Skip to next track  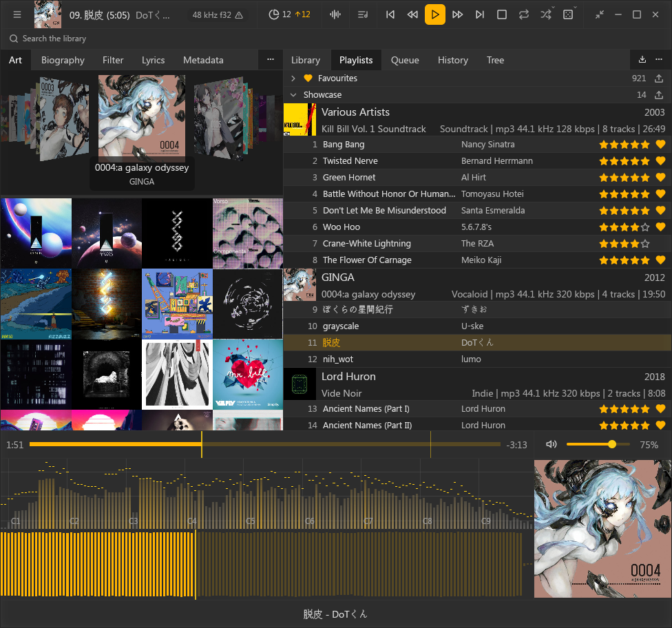[480, 14]
